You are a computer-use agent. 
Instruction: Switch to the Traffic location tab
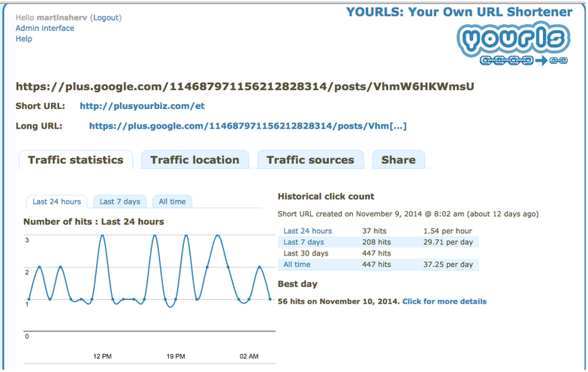[x=194, y=160]
